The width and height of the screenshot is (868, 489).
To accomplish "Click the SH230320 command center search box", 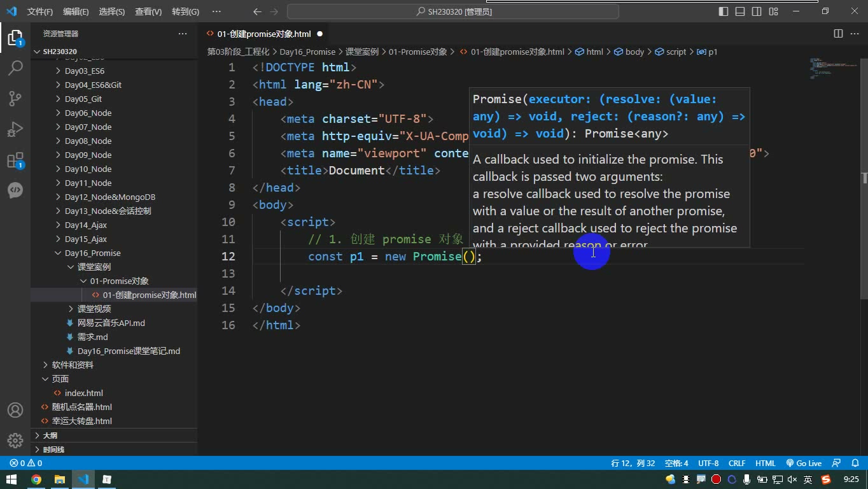I will (453, 11).
